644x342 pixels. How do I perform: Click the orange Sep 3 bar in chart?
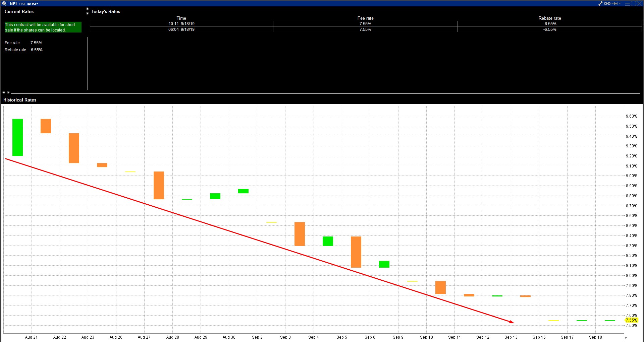[300, 234]
